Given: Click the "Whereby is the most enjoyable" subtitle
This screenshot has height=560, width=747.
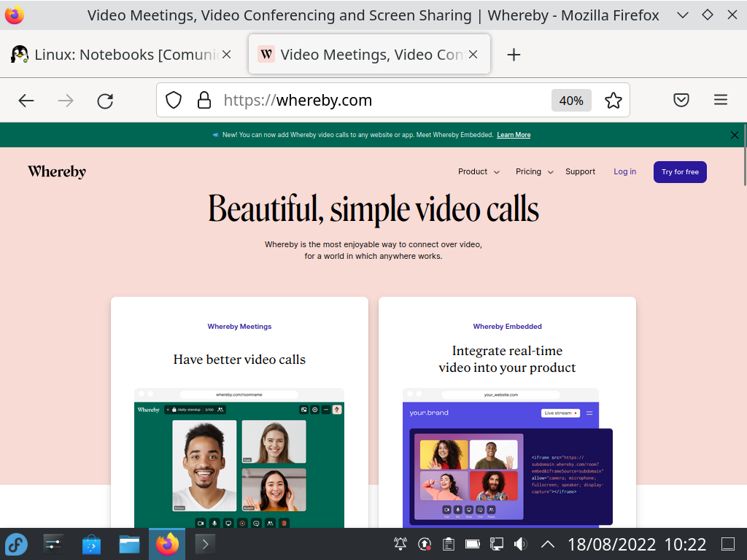Looking at the screenshot, I should tap(373, 251).
